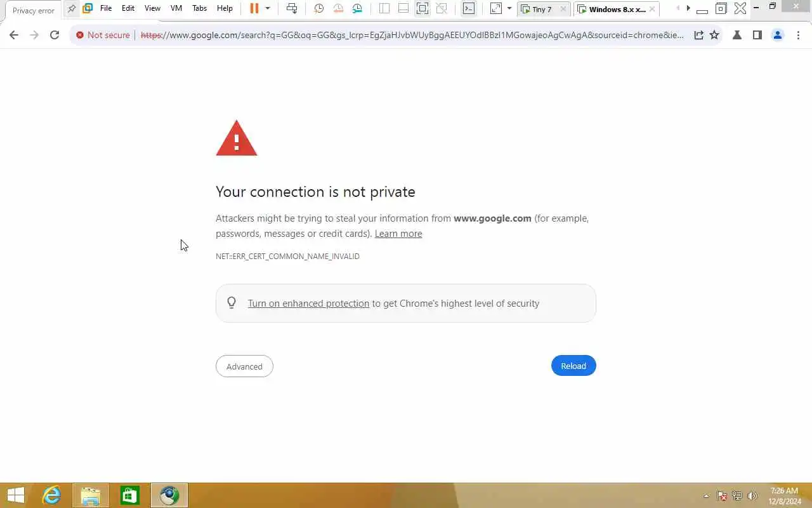Image resolution: width=812 pixels, height=508 pixels.
Task: Launch Internet Explorer from the taskbar
Action: 51,495
